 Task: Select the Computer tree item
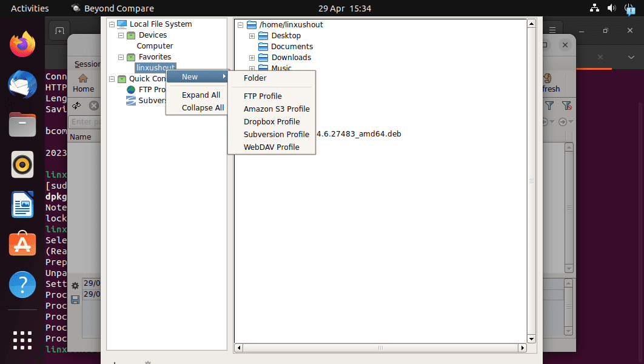[155, 46]
